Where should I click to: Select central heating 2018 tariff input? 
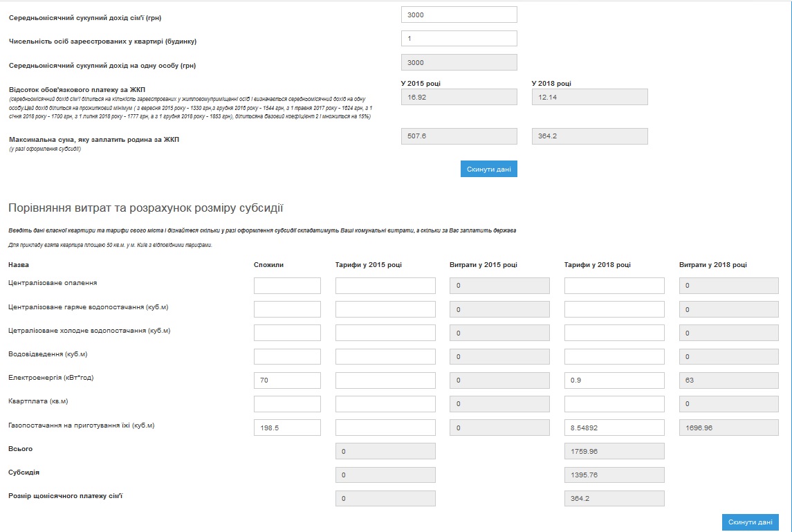pyautogui.click(x=614, y=286)
